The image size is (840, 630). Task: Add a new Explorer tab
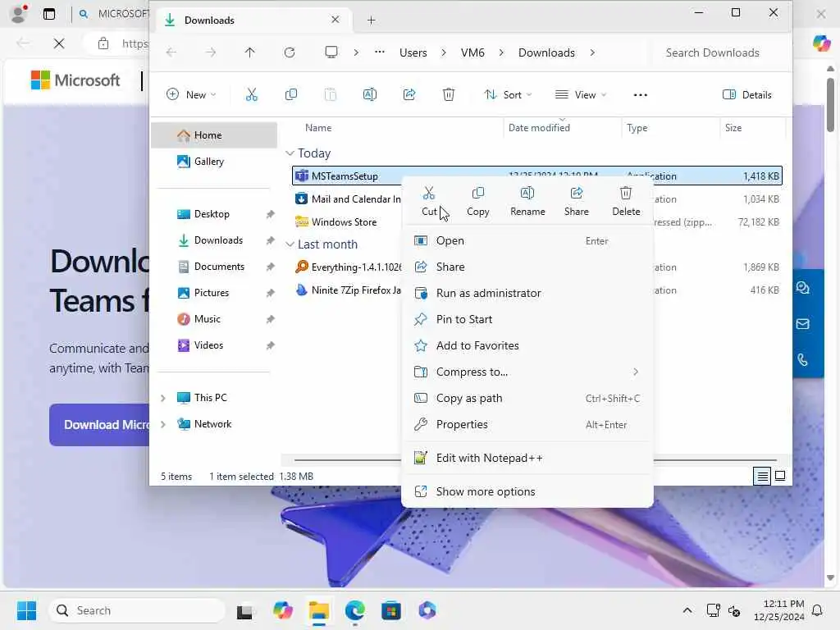(372, 21)
